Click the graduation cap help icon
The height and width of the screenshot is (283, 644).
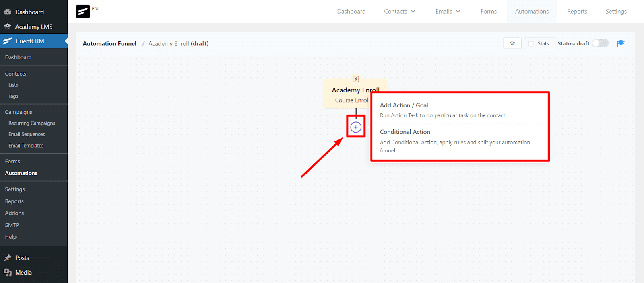coord(621,43)
